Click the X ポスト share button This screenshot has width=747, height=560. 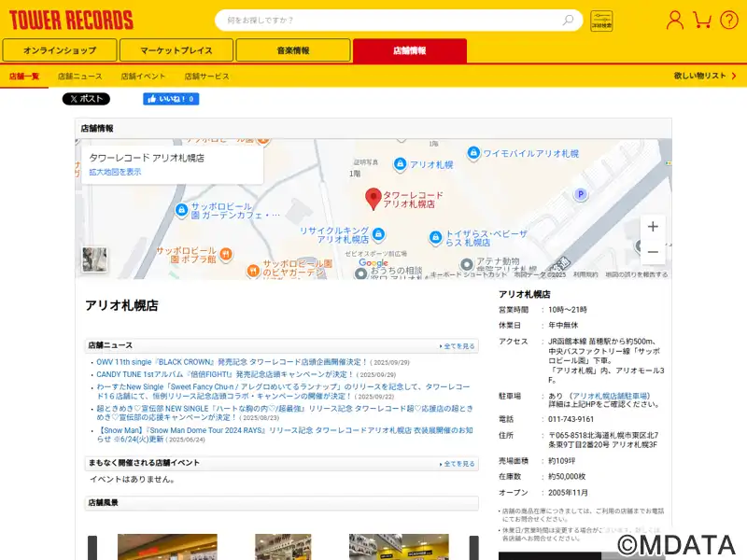86,99
